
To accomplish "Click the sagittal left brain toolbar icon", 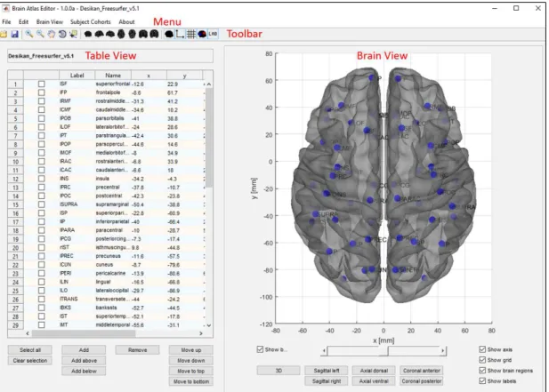I will coord(100,35).
